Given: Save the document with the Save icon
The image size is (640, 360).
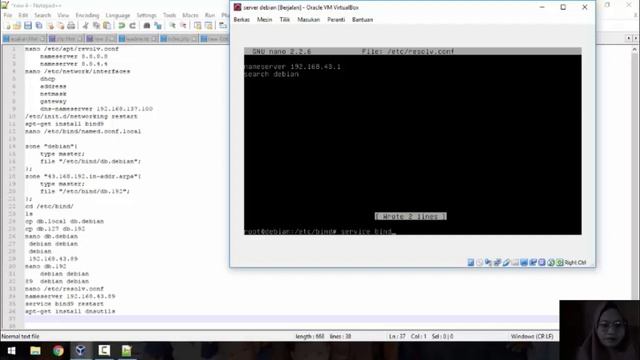Looking at the screenshot, I should click(28, 26).
